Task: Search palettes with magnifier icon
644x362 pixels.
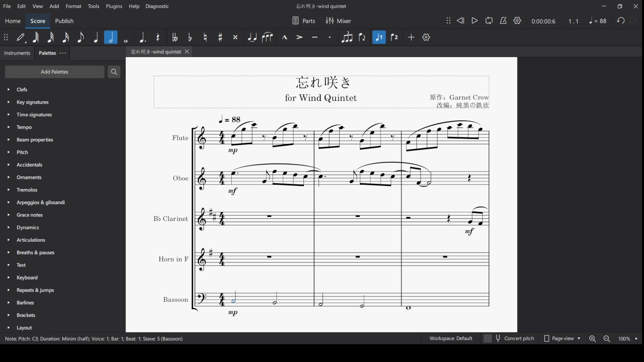Action: coord(114,72)
